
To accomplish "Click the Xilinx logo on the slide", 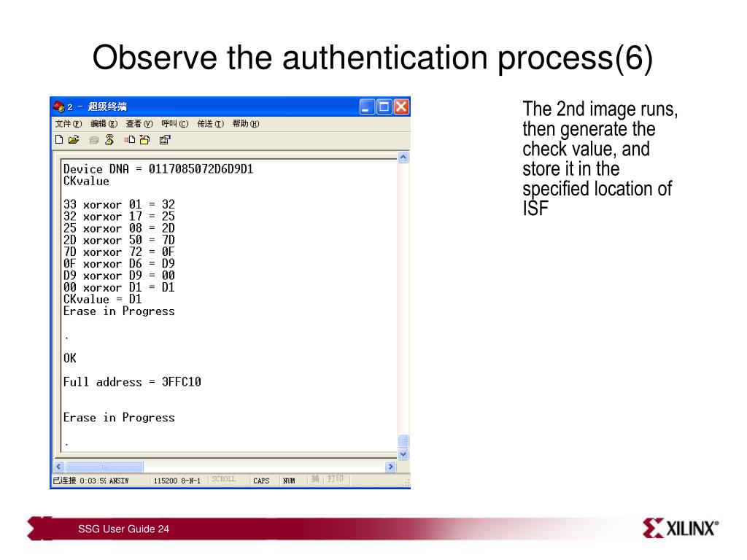I will tap(681, 528).
